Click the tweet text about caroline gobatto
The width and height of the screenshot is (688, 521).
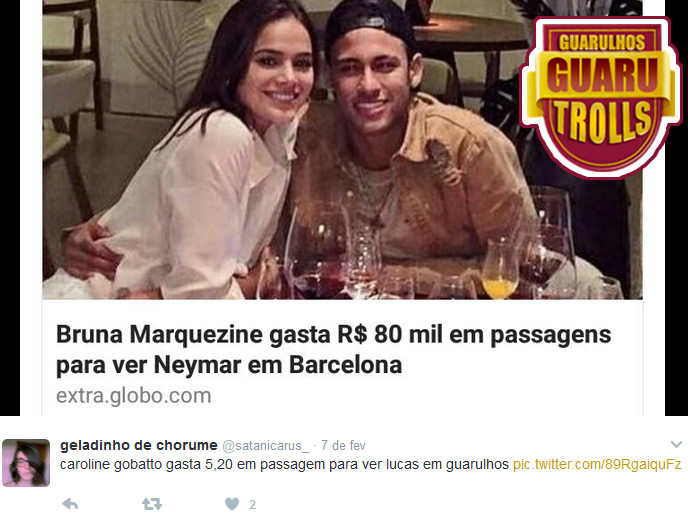click(284, 464)
